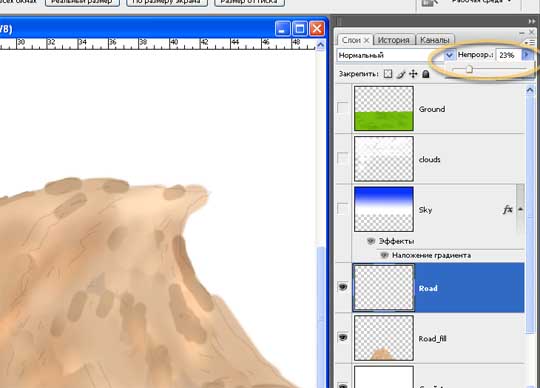The height and width of the screenshot is (388, 540).
Task: Click the Наложение градиента effect label
Action: point(431,255)
